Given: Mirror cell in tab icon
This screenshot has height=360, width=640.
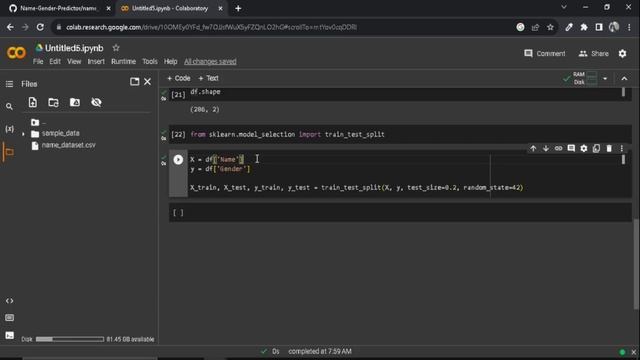Looking at the screenshot, I should point(596,149).
